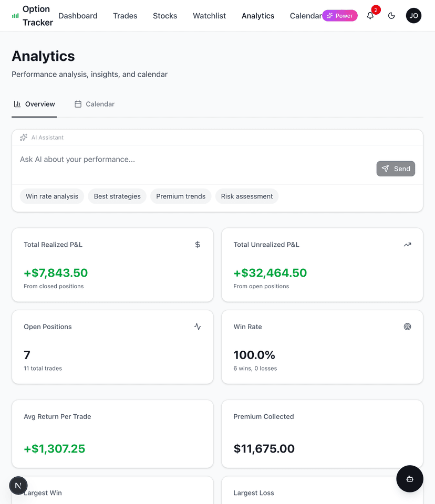This screenshot has width=435, height=504.
Task: Click the Power badge in the navbar
Action: tap(340, 16)
